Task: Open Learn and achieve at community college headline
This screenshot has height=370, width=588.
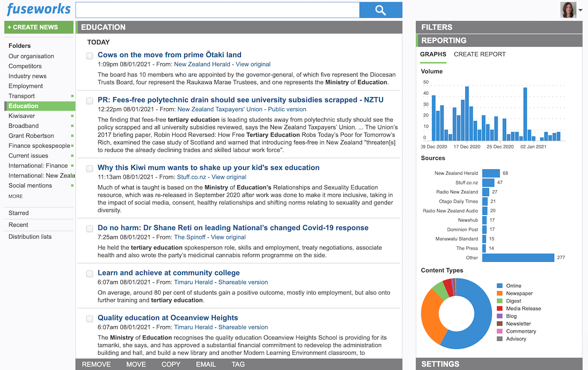Action: 169,273
